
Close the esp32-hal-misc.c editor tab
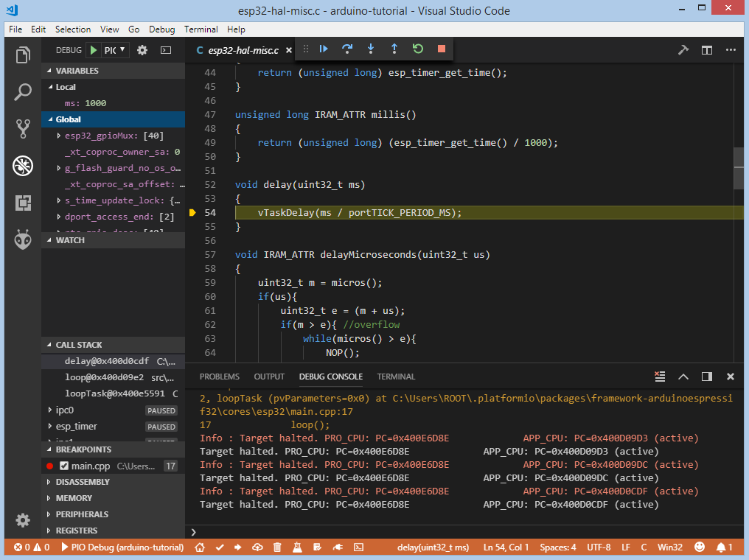288,50
